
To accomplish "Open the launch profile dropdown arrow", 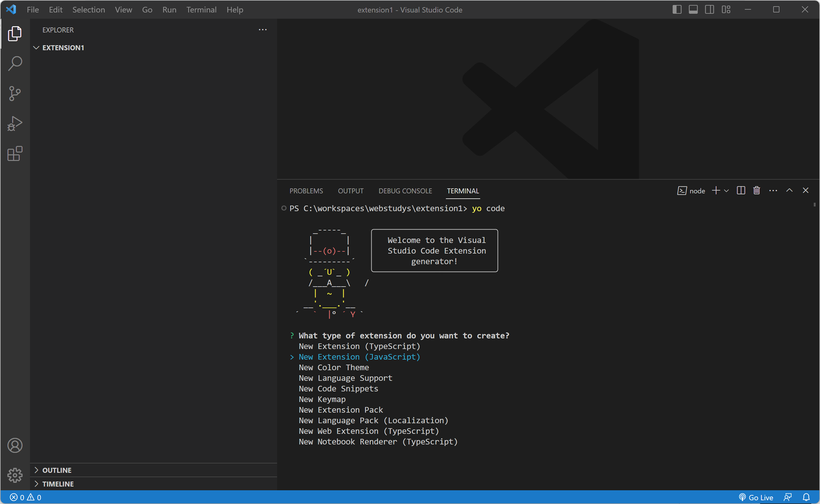I will pos(727,190).
